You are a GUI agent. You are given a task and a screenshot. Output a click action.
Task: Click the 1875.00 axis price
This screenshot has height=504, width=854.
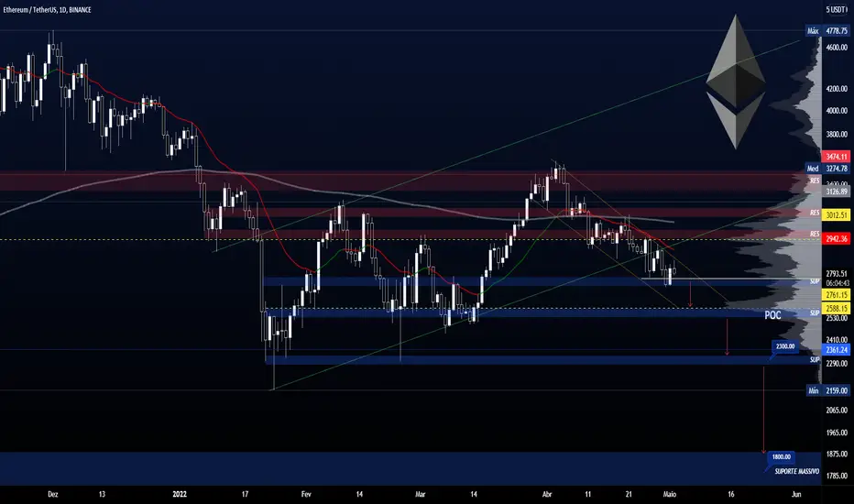(x=837, y=454)
